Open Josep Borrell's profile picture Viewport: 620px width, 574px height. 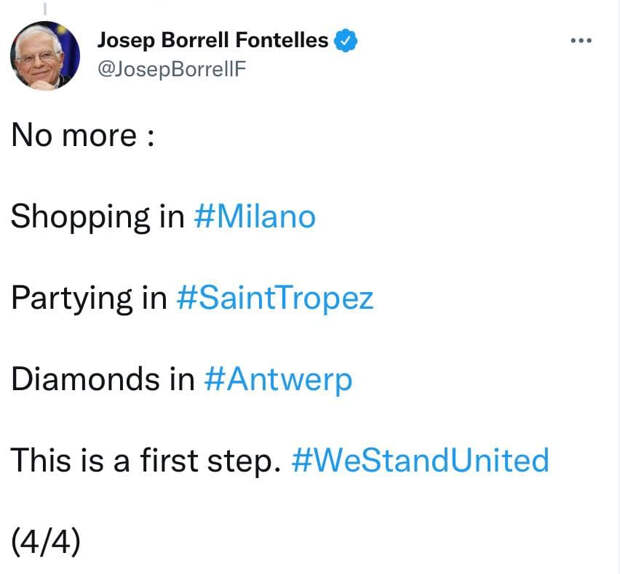[x=45, y=56]
